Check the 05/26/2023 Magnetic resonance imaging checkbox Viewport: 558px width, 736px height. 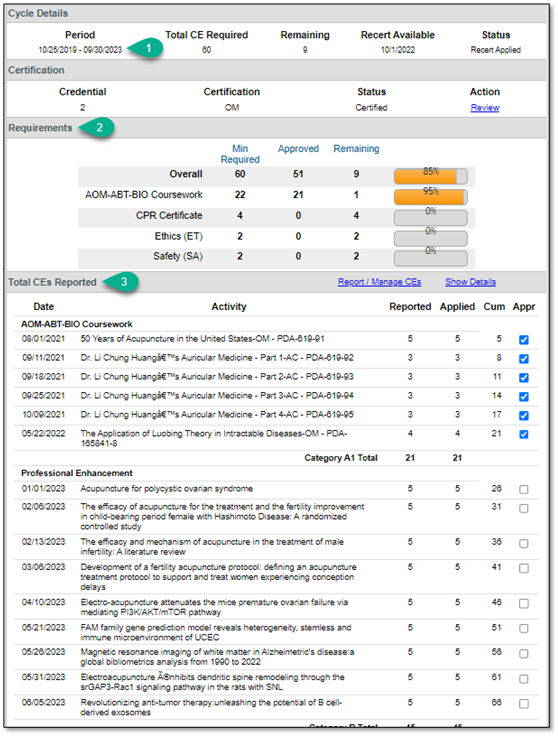coord(524,654)
